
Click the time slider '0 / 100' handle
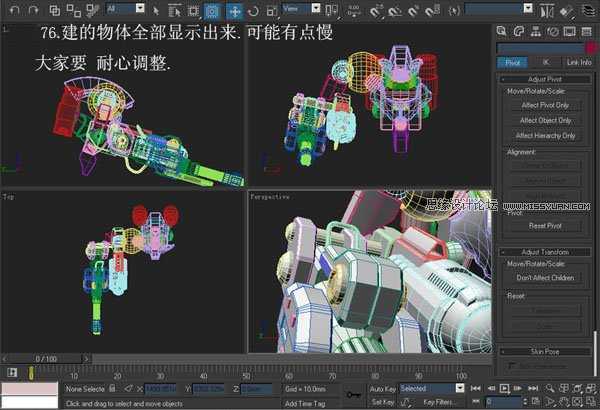[x=46, y=359]
